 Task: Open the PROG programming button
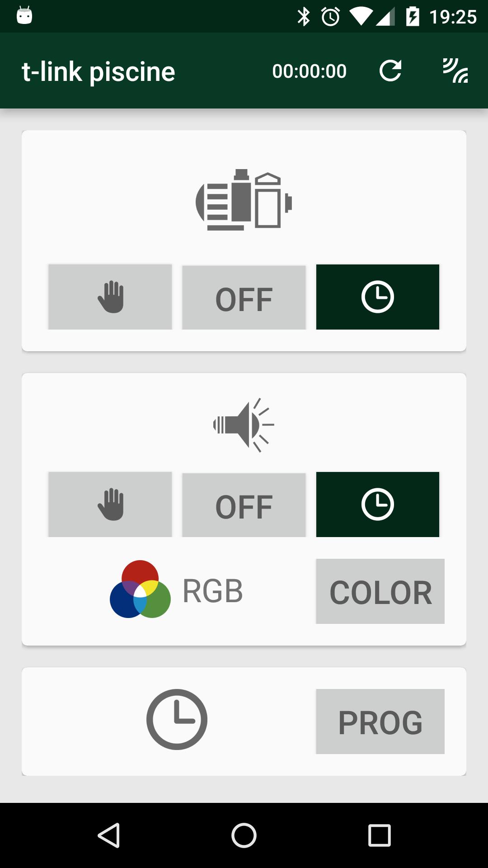[x=380, y=722]
